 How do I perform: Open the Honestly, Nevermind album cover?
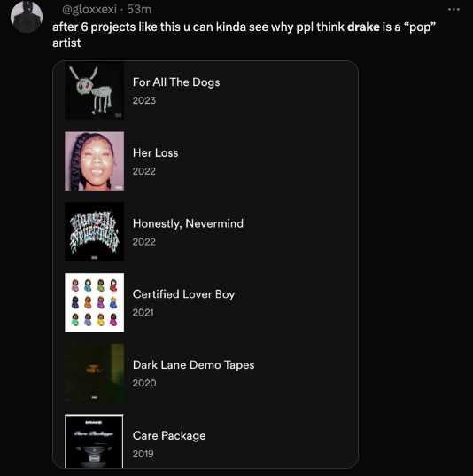pyautogui.click(x=95, y=232)
